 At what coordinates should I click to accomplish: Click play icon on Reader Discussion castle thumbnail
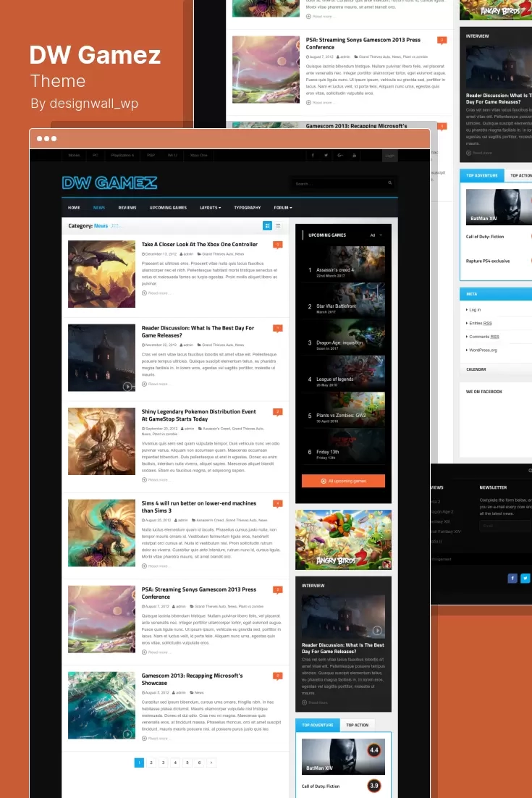[127, 386]
